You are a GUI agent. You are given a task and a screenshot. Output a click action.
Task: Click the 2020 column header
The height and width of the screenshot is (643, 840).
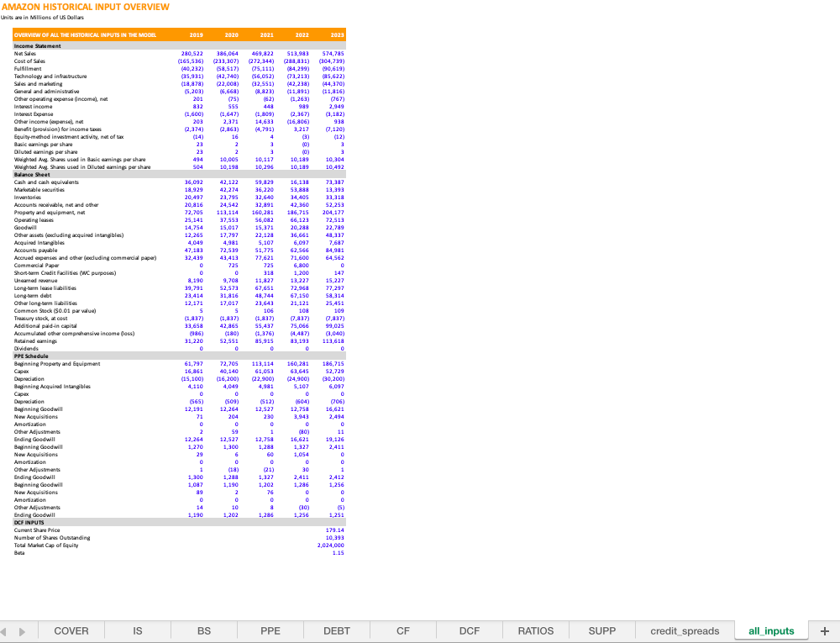(232, 34)
